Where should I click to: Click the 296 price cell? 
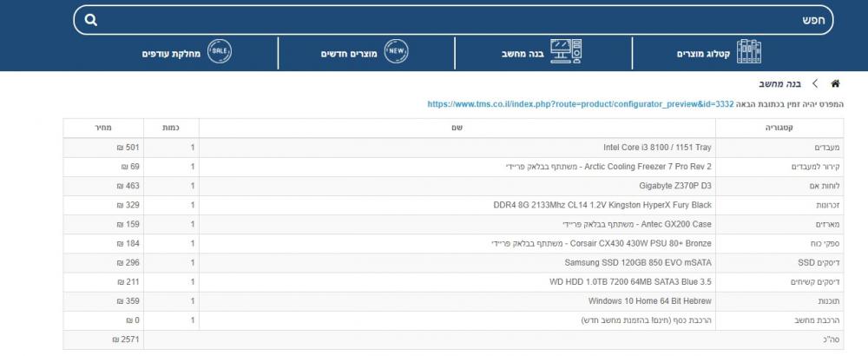pos(103,262)
